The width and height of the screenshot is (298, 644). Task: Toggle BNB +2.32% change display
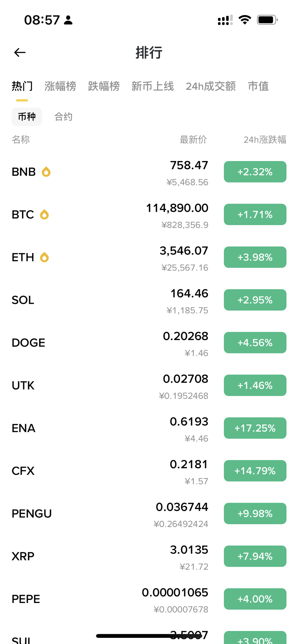point(255,172)
